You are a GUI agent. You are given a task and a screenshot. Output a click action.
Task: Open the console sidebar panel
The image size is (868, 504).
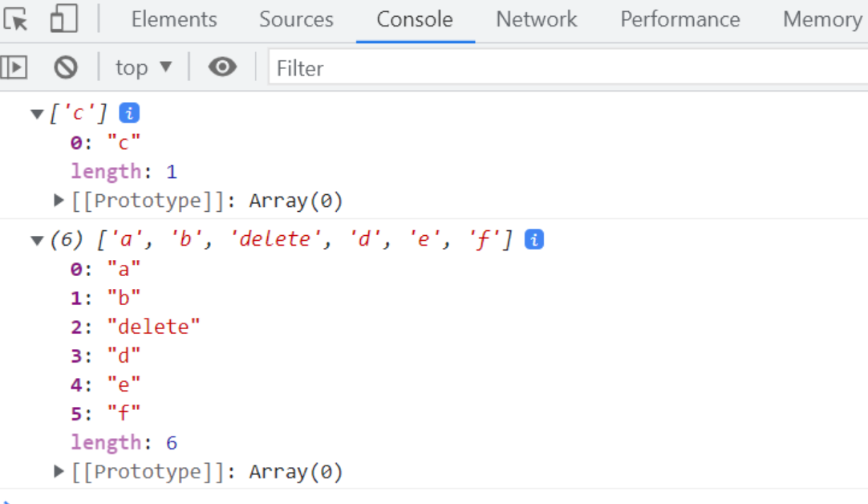click(14, 67)
